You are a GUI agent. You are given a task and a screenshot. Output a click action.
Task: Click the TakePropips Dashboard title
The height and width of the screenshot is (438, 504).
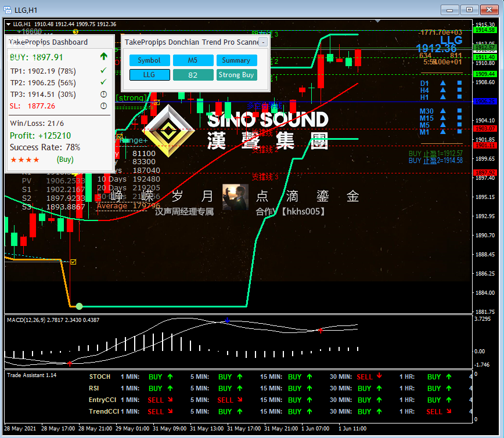tap(48, 42)
